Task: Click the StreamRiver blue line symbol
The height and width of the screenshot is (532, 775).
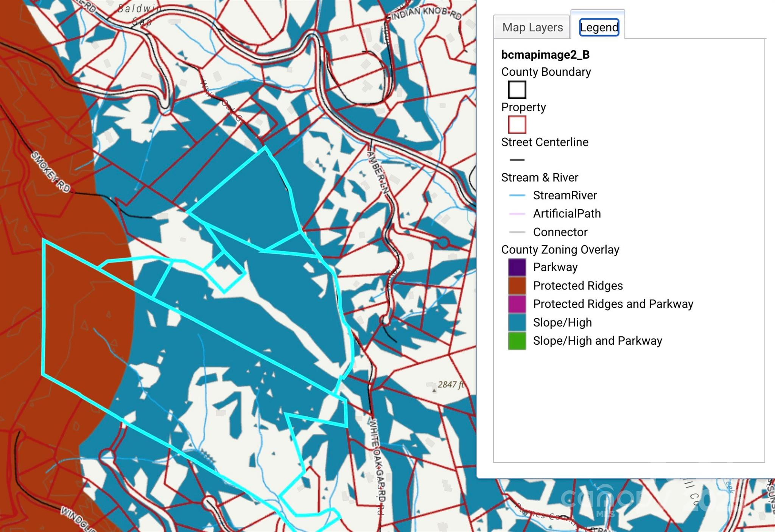Action: (517, 195)
